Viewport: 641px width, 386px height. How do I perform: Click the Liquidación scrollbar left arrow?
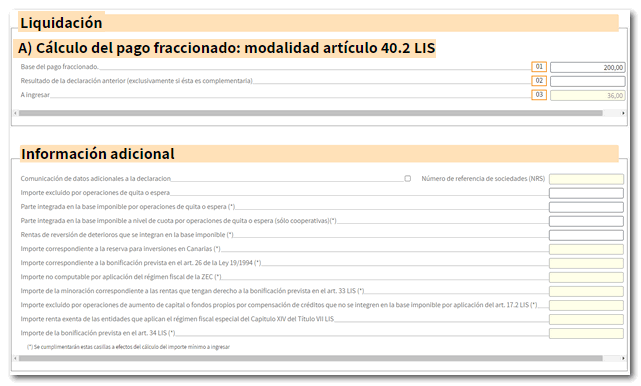tap(15, 113)
